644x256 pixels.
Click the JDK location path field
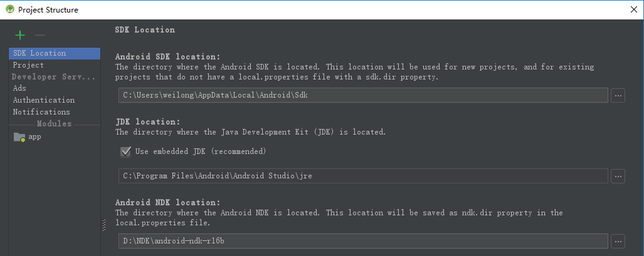(364, 176)
